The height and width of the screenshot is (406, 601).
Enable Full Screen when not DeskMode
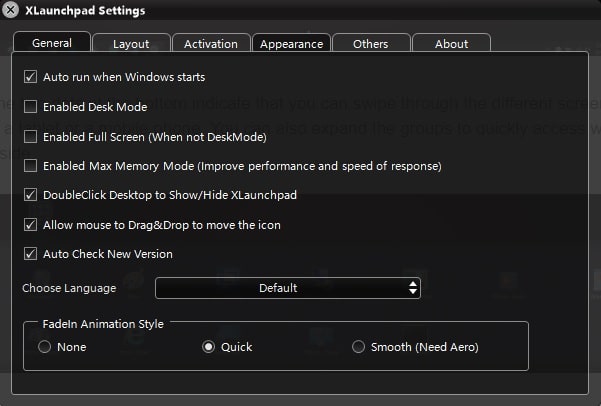(31, 136)
